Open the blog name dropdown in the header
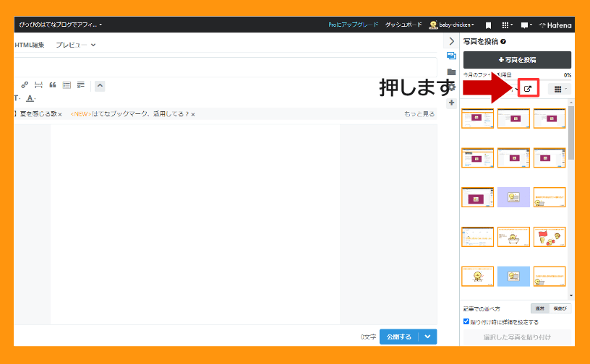The height and width of the screenshot is (364, 590). [x=61, y=25]
